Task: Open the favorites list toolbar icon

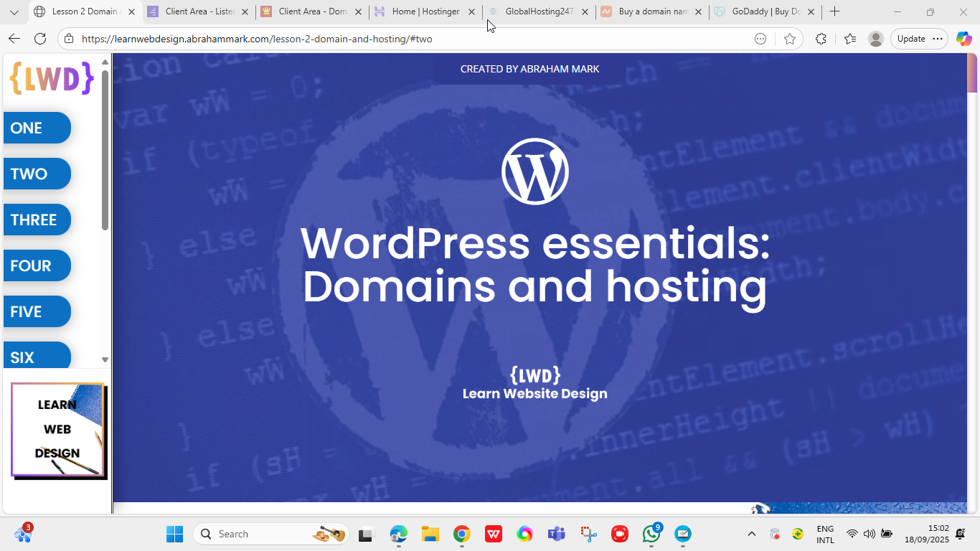Action: [850, 39]
